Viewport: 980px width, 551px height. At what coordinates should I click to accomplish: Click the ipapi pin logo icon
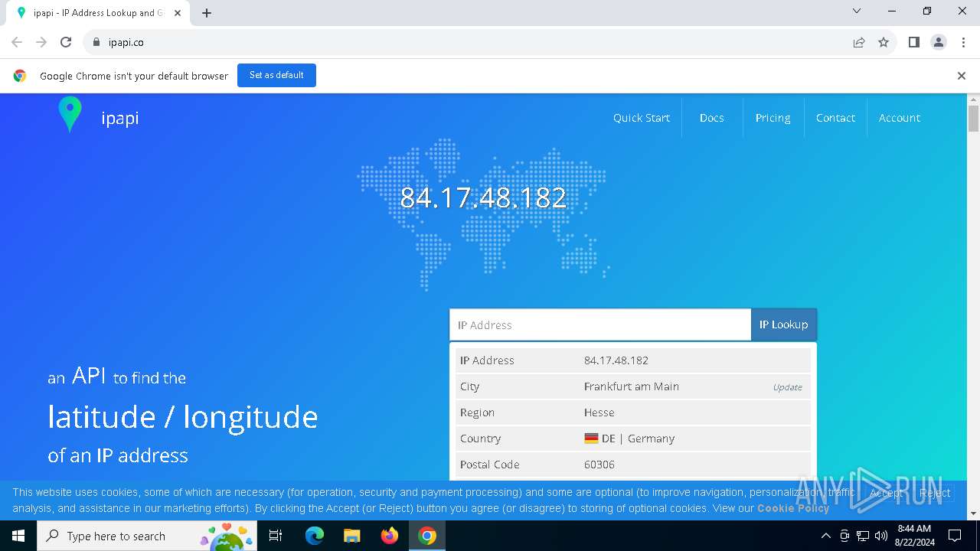pyautogui.click(x=70, y=115)
